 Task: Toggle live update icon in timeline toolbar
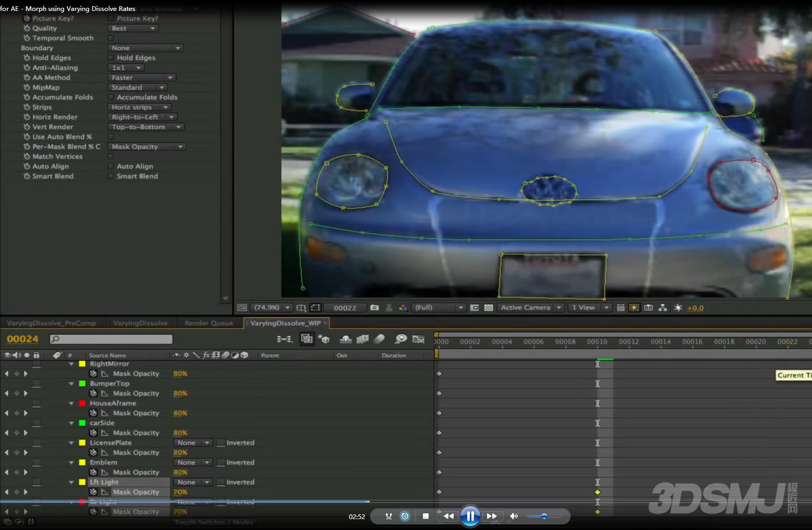307,339
